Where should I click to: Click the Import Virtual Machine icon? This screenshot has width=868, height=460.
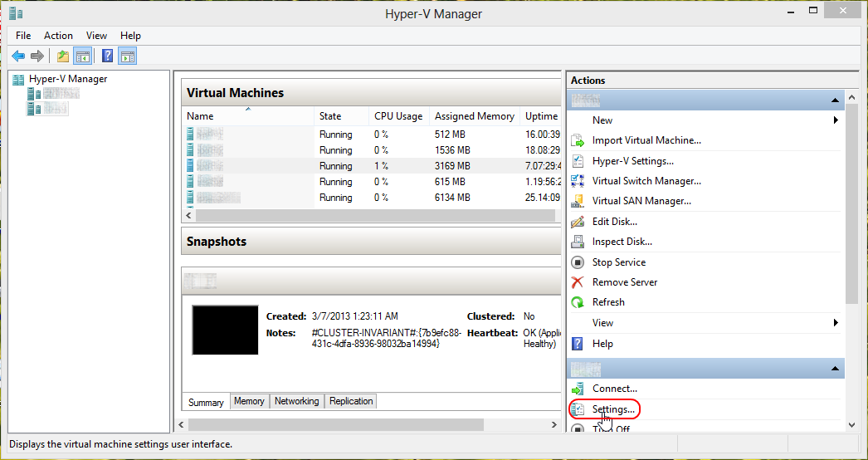578,140
